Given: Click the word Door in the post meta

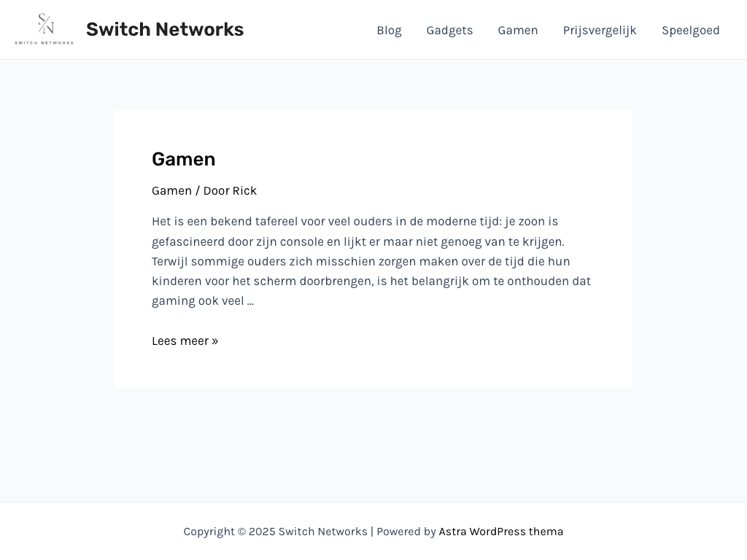Looking at the screenshot, I should 216,191.
